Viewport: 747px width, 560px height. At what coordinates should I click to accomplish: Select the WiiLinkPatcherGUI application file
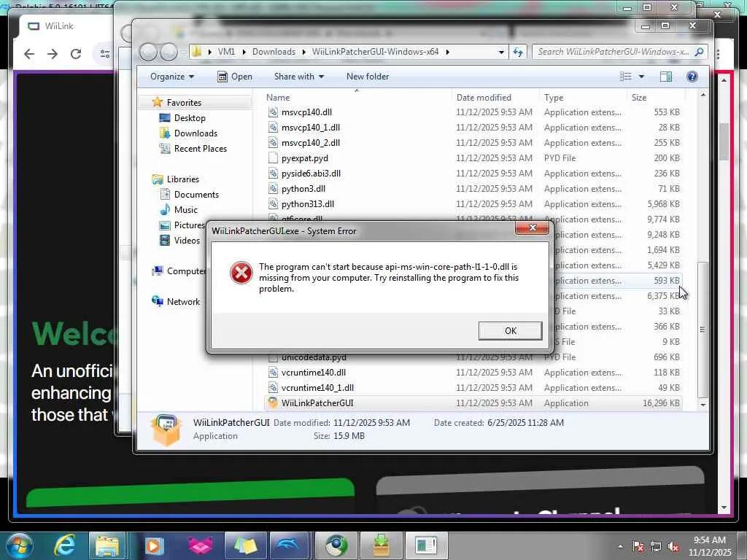(x=473, y=402)
